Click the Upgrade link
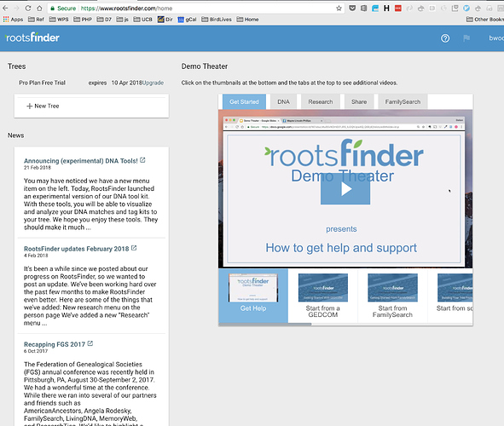This screenshot has height=426, width=504. [153, 83]
